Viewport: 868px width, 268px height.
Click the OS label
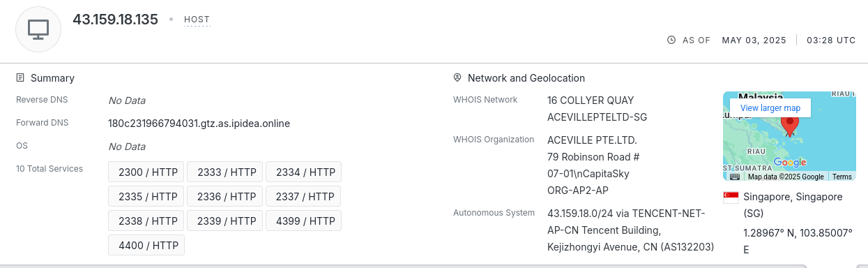pyautogui.click(x=22, y=146)
